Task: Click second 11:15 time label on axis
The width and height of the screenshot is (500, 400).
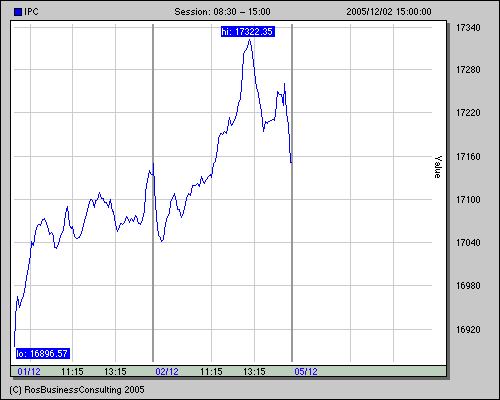Action: pos(211,372)
